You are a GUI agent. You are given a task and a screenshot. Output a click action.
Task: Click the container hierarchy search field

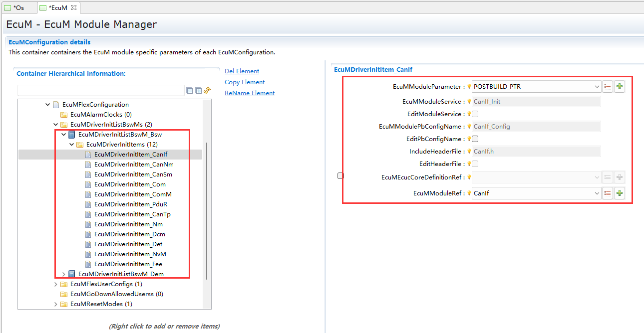pos(101,91)
